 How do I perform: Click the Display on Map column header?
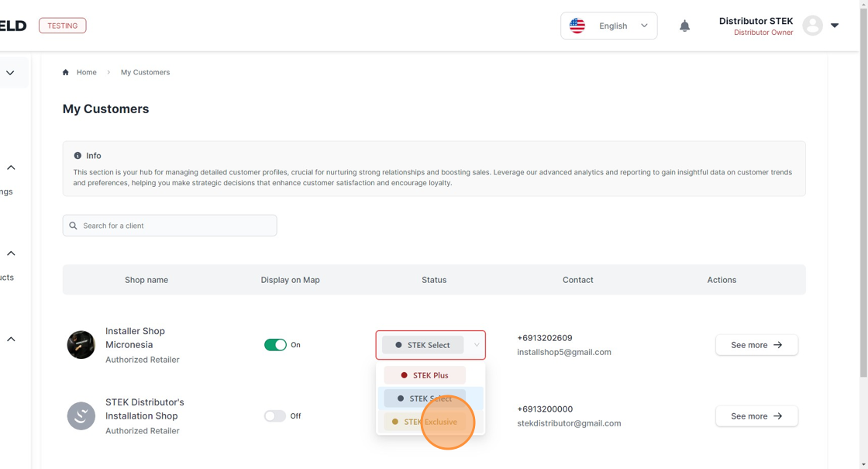point(290,280)
